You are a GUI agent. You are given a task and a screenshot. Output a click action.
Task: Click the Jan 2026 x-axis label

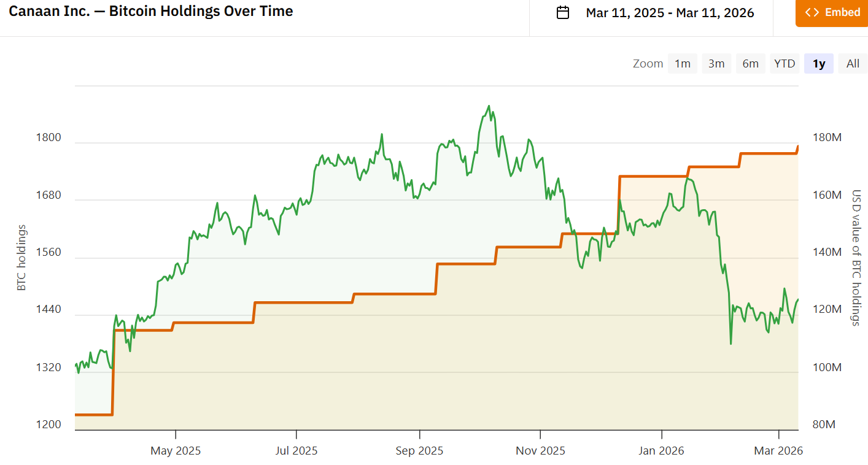pyautogui.click(x=661, y=451)
